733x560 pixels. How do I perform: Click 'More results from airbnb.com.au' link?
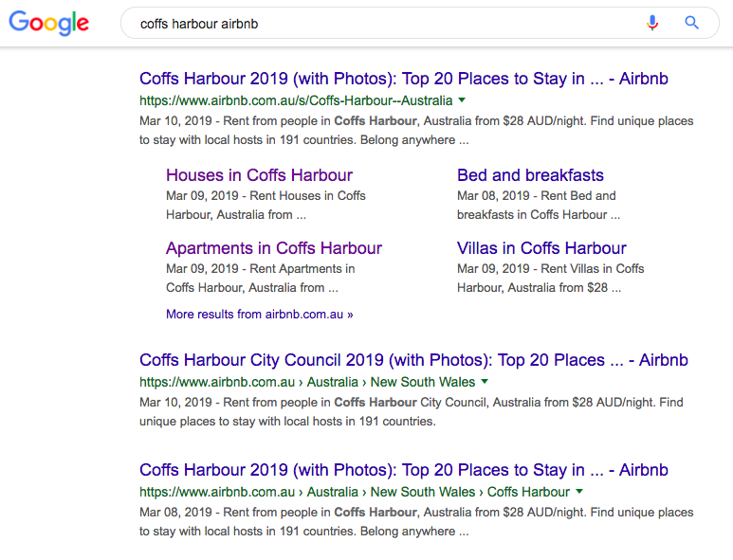(x=260, y=315)
